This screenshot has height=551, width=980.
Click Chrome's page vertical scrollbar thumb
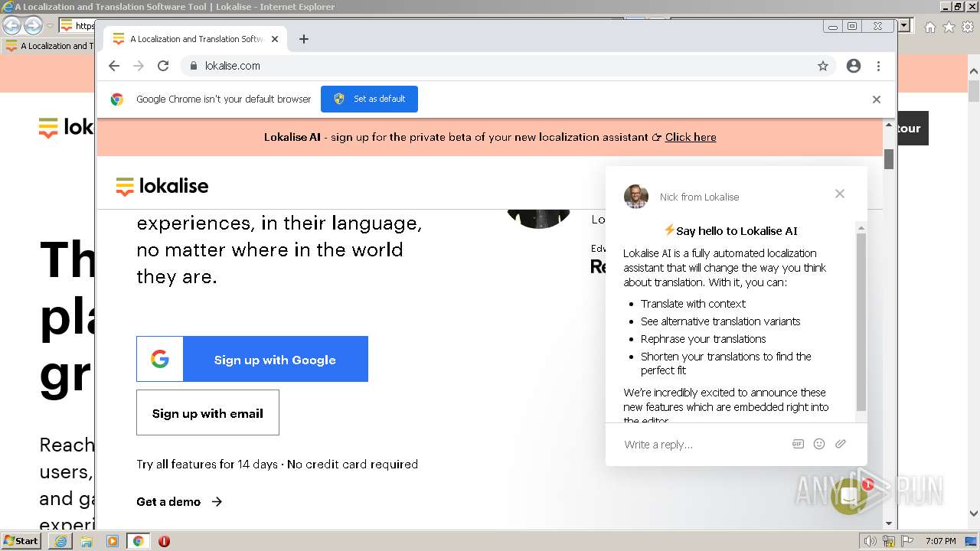(889, 159)
